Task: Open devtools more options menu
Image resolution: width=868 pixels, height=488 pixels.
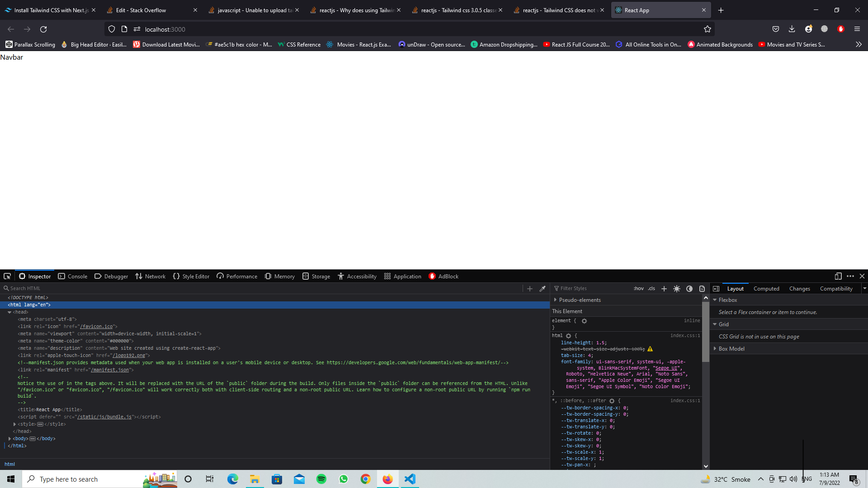Action: (850, 276)
